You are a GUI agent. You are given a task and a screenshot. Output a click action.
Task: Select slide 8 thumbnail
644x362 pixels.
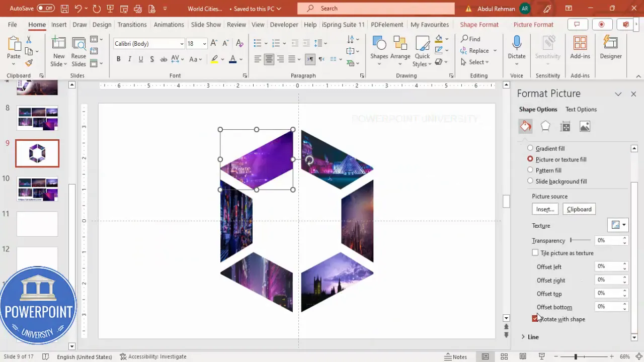tap(37, 118)
